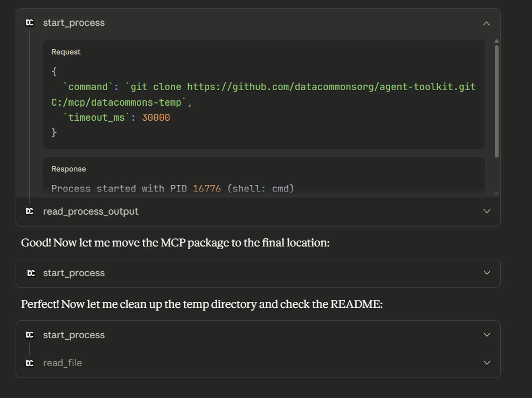The height and width of the screenshot is (398, 532).
Task: Click the DC icon next to read_file
Action: coord(30,363)
